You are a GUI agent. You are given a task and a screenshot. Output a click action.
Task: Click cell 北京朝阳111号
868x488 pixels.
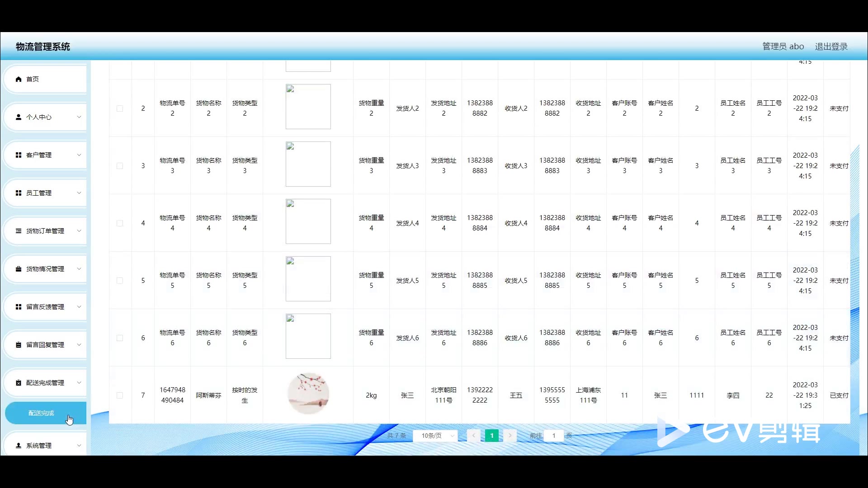pos(443,395)
